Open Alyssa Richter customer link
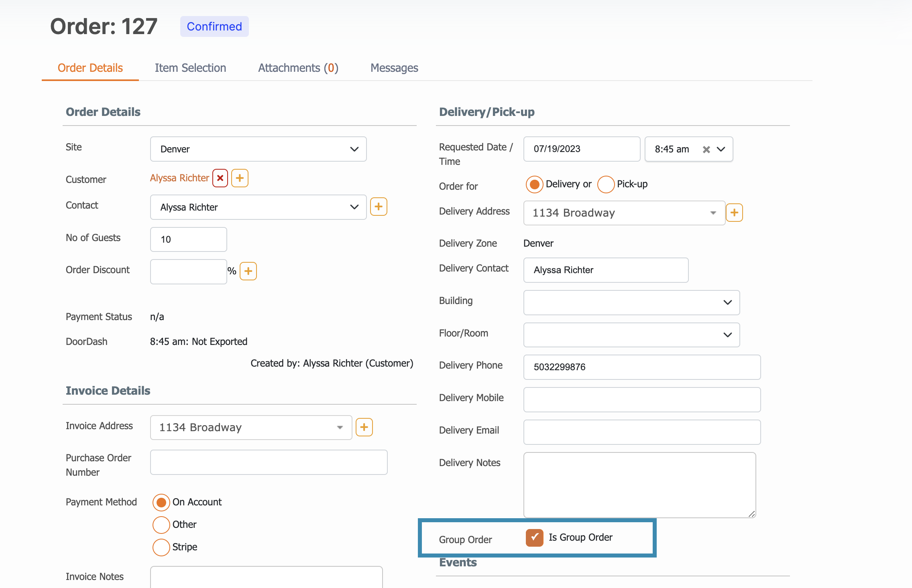This screenshot has height=588, width=912. (x=179, y=178)
